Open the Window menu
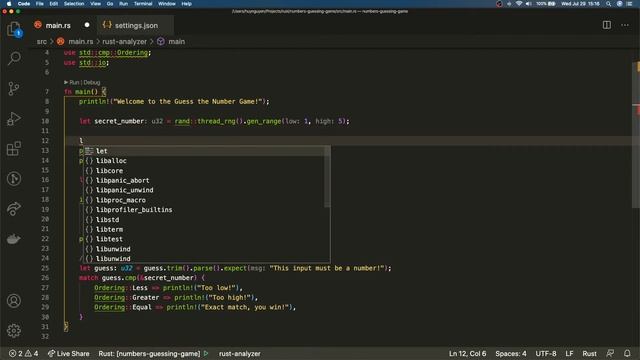Image resolution: width=640 pixels, height=360 pixels. tap(167, 4)
